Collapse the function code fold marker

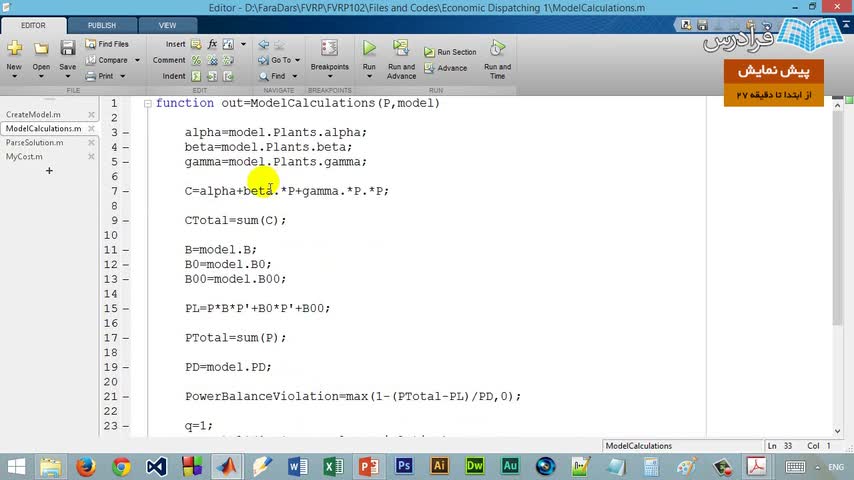tap(148, 104)
